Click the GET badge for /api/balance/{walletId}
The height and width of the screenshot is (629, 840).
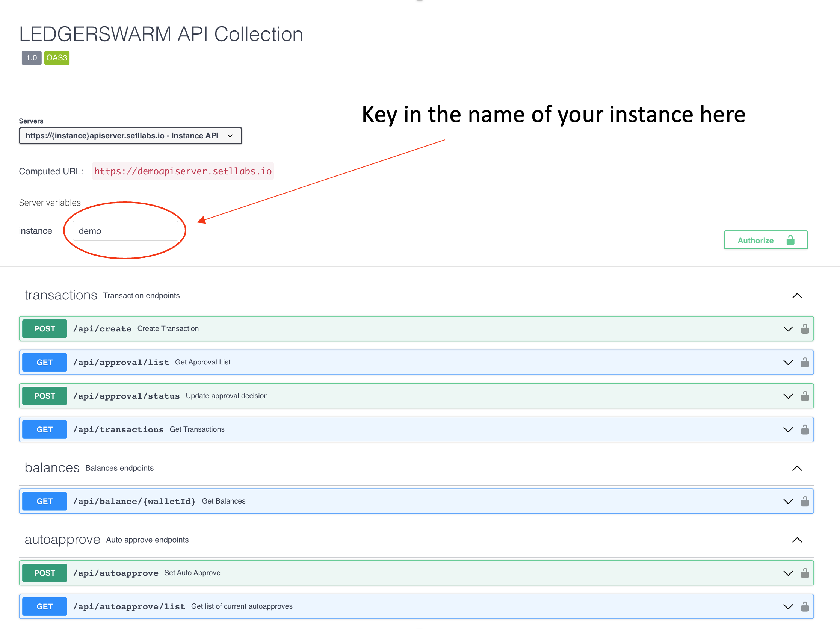[x=44, y=501]
